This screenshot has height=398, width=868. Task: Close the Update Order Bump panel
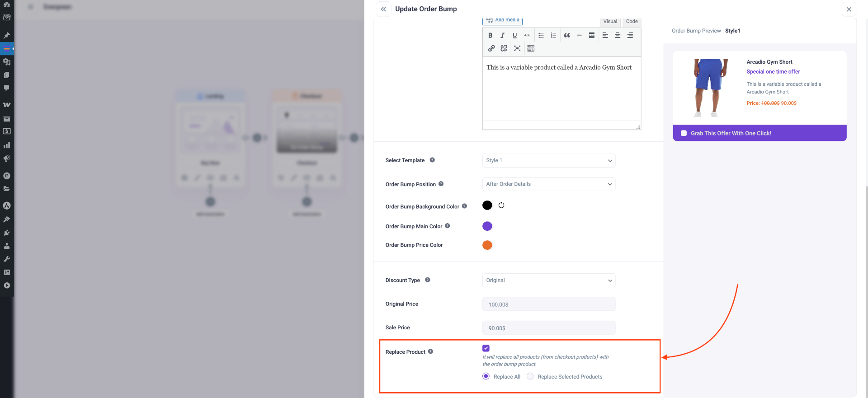point(849,9)
